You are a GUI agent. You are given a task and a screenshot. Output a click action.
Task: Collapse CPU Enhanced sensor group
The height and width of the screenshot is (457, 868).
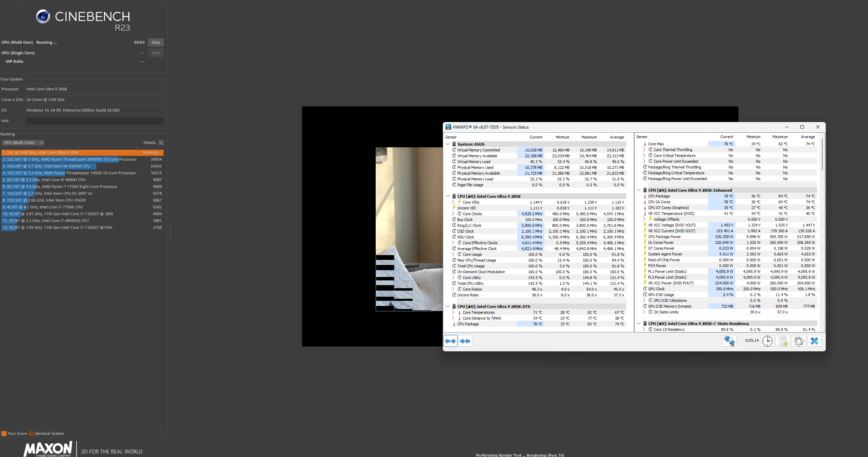coord(639,190)
